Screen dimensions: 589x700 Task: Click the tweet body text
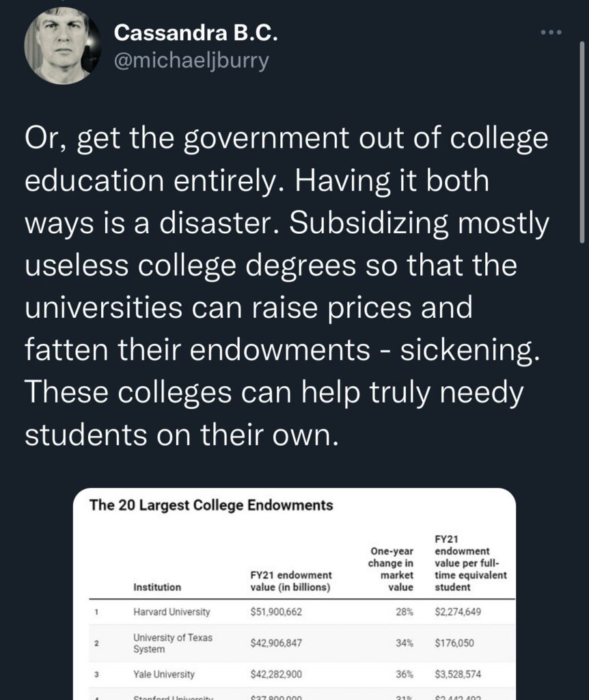tap(287, 287)
